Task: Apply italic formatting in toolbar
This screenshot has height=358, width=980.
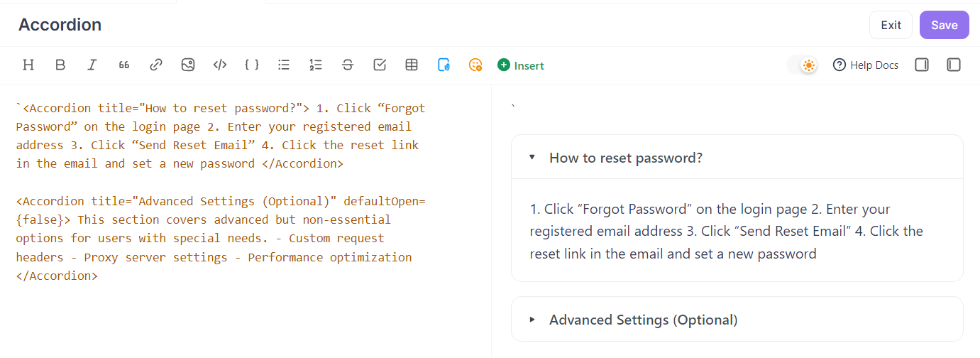Action: pyautogui.click(x=92, y=65)
